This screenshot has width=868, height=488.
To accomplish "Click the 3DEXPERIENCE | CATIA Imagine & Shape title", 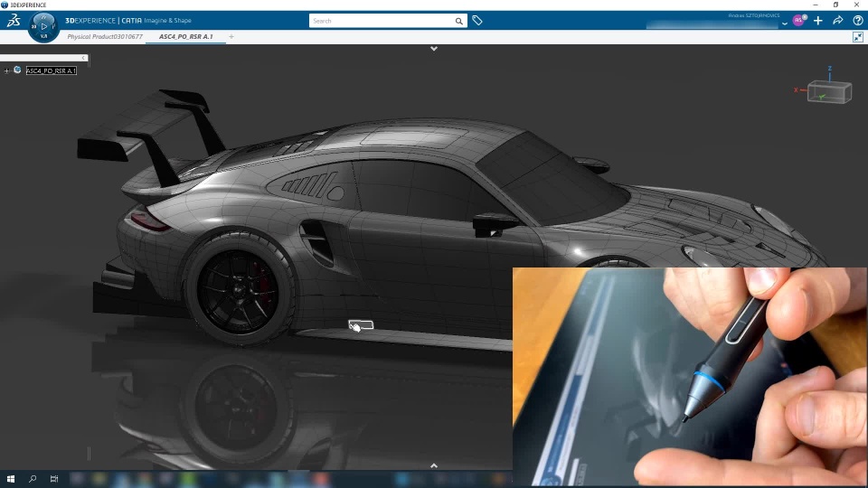I will tap(128, 21).
